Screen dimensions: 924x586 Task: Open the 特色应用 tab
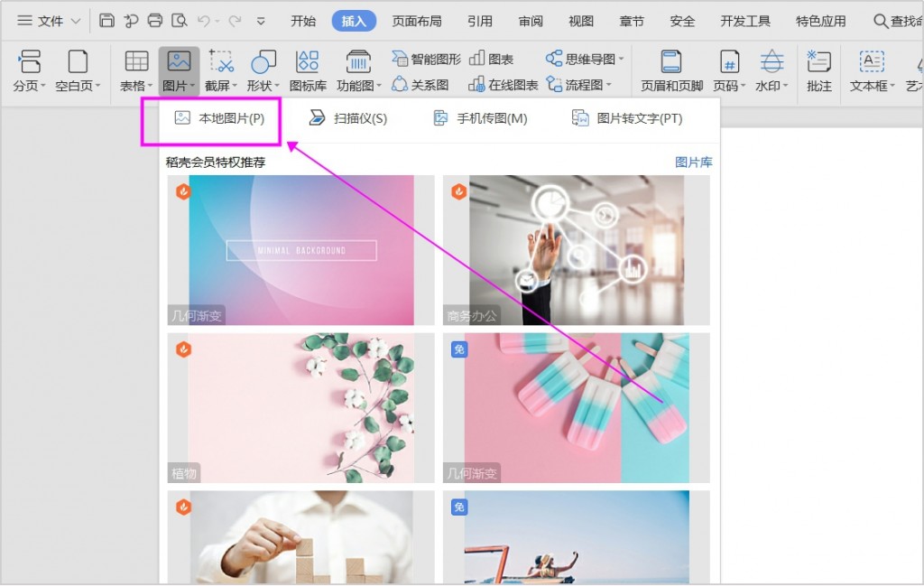(x=821, y=22)
